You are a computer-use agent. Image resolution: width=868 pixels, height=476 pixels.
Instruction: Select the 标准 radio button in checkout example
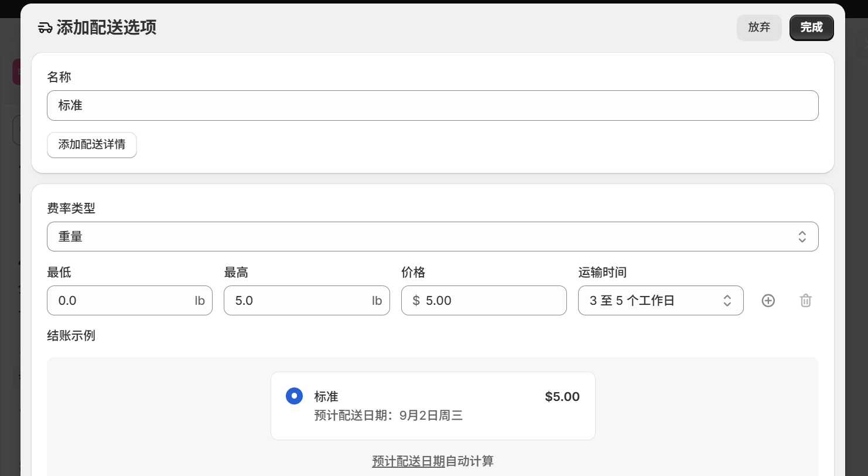coord(294,396)
